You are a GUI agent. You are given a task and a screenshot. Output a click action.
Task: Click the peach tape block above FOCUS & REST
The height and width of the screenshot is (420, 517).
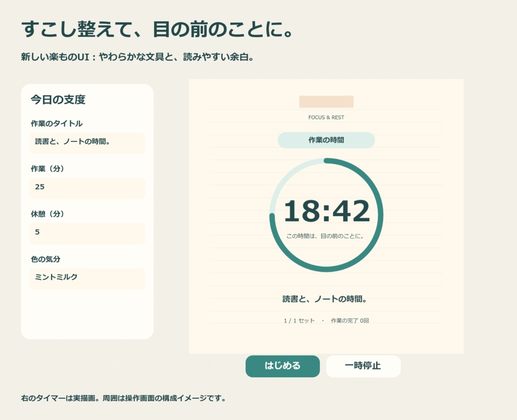[326, 101]
